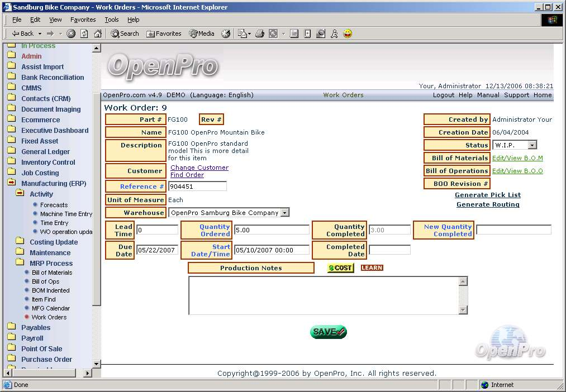
Task: Click the Refresh page icon
Action: click(x=84, y=34)
